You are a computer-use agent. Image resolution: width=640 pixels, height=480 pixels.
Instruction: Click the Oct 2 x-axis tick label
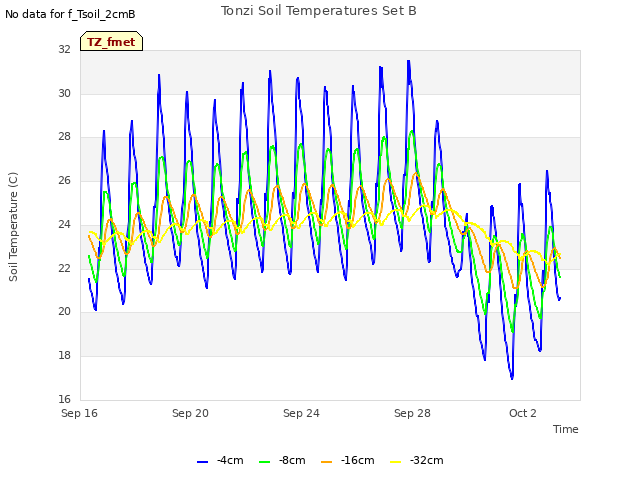click(523, 413)
